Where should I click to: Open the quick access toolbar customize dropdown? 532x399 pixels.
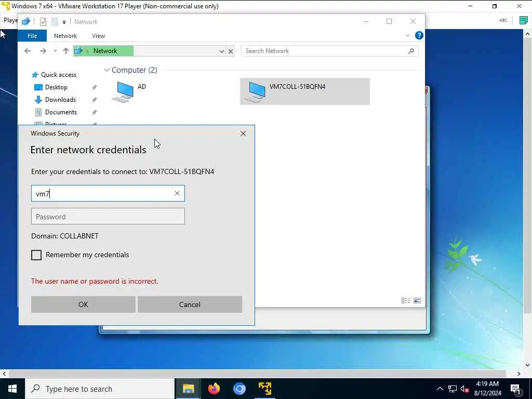(64, 22)
